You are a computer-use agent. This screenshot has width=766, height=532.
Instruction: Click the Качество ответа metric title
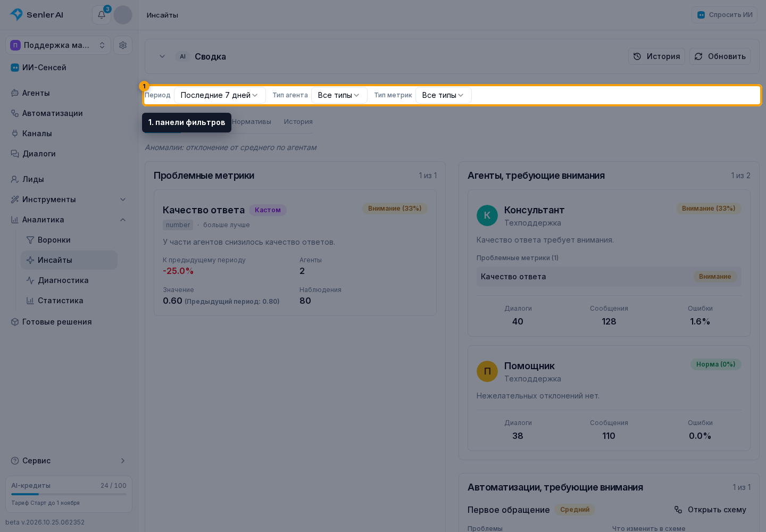[204, 210]
